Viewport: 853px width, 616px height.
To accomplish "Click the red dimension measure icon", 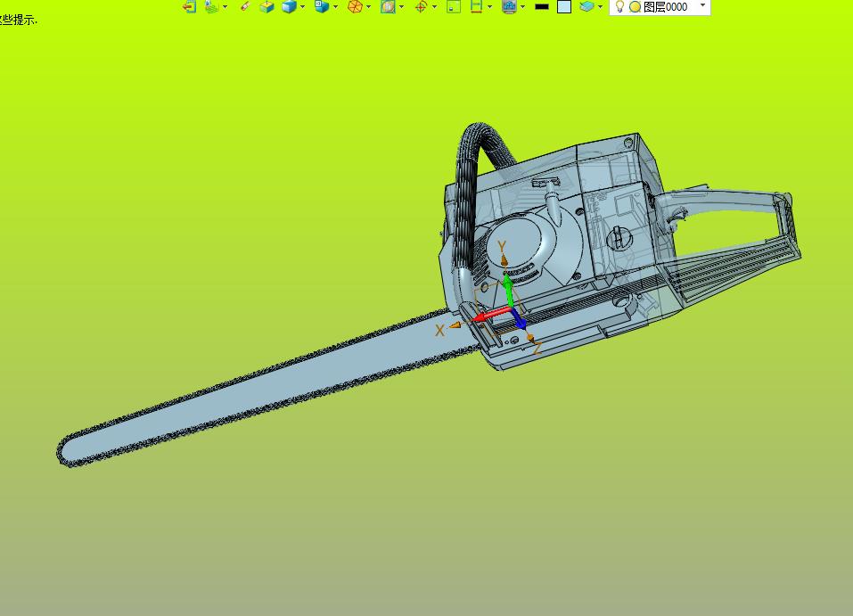I will (476, 6).
